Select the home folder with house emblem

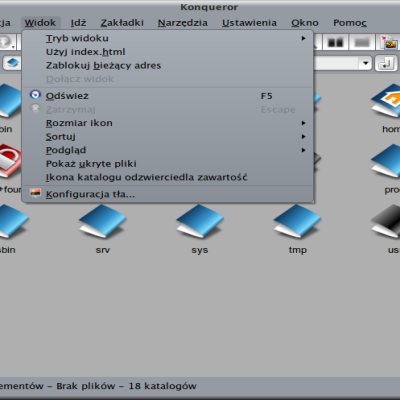coord(386,101)
